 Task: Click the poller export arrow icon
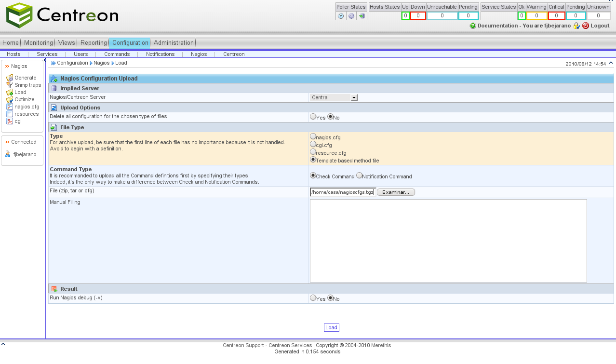click(362, 16)
